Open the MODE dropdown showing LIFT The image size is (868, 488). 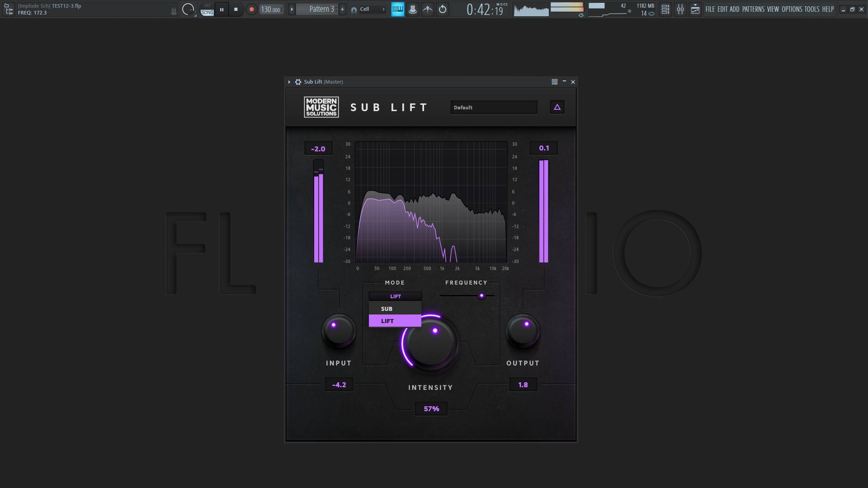click(395, 296)
